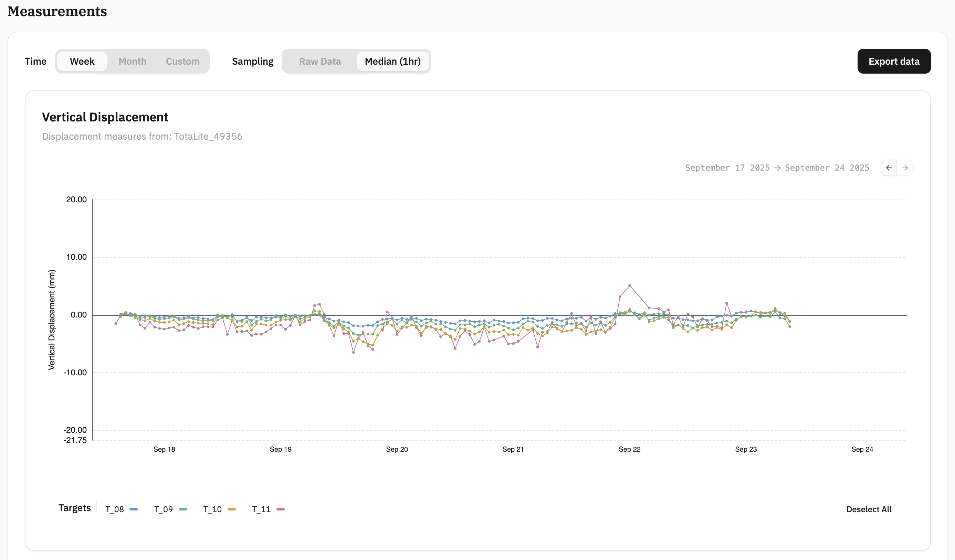Click the lowest T_11 dip before Sep 20
Image resolution: width=955 pixels, height=560 pixels.
[354, 353]
